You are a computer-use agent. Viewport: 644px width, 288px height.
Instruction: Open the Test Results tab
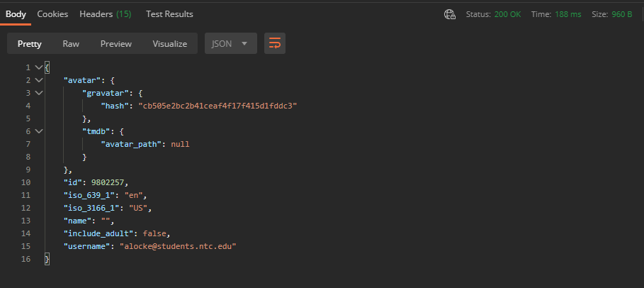point(169,14)
